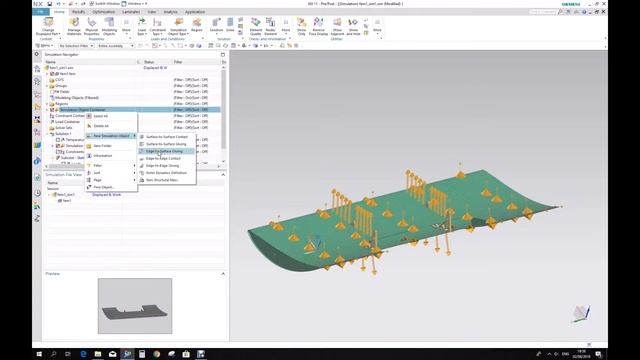The height and width of the screenshot is (360, 640).
Task: Click the Name column header in navigator
Action: [90, 62]
